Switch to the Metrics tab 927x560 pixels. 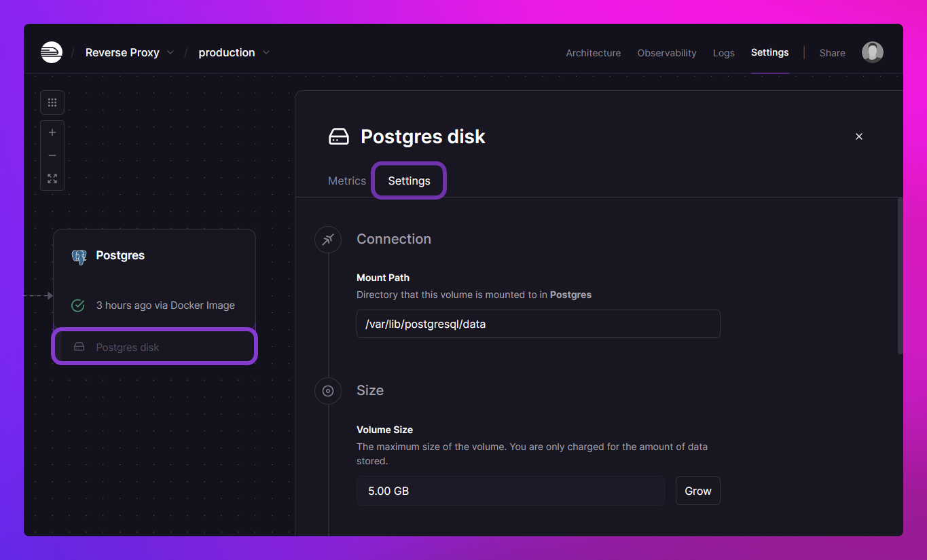(x=347, y=181)
